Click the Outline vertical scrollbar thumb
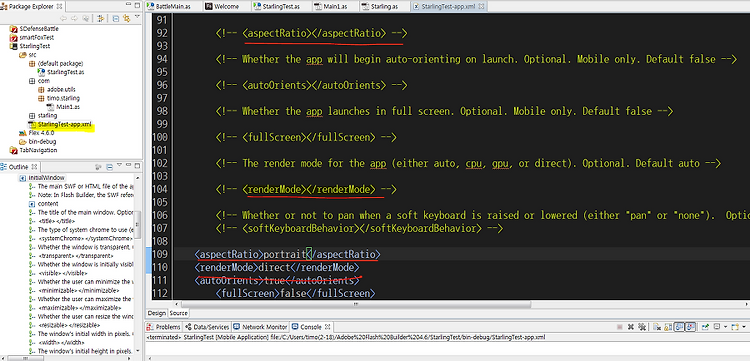 138,224
